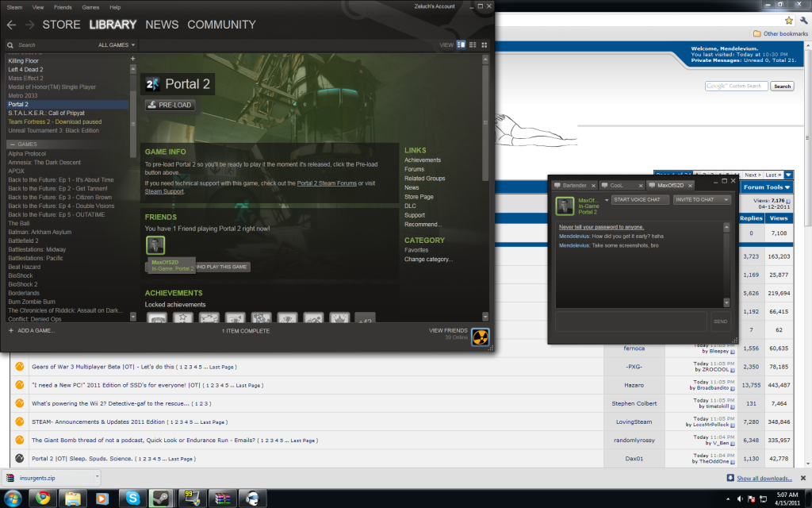Image resolution: width=812 pixels, height=508 pixels.
Task: Go to the Steam STORE tab
Action: point(61,25)
